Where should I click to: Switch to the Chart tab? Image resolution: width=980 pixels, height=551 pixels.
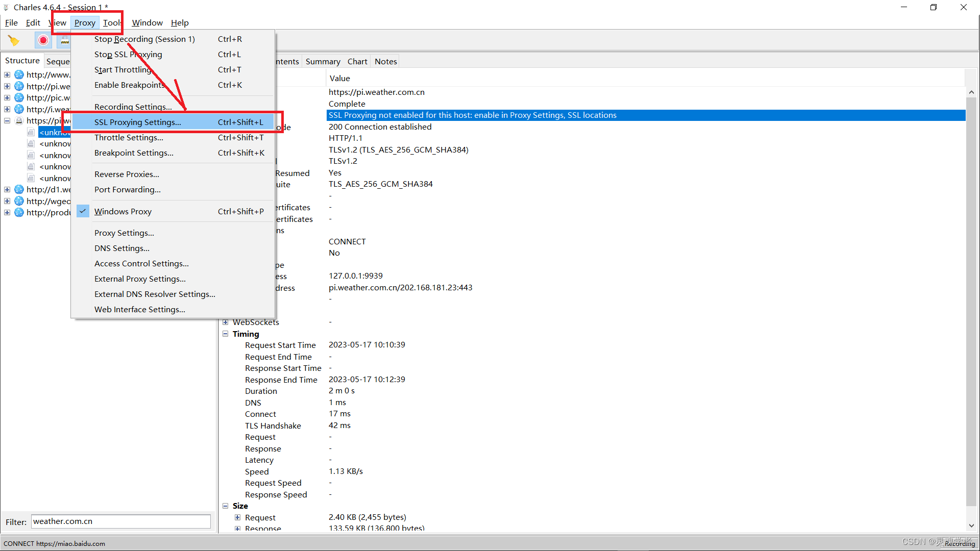(357, 62)
